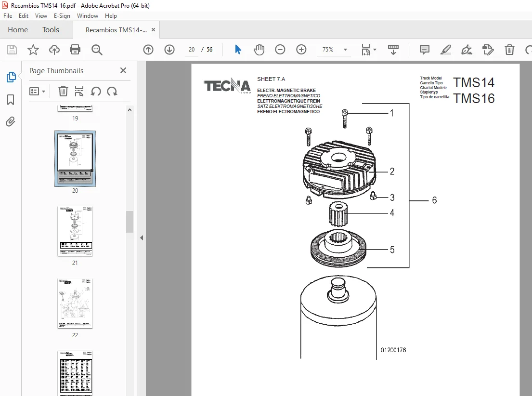The width and height of the screenshot is (532, 396).
Task: Open the View menu
Action: [x=41, y=15]
